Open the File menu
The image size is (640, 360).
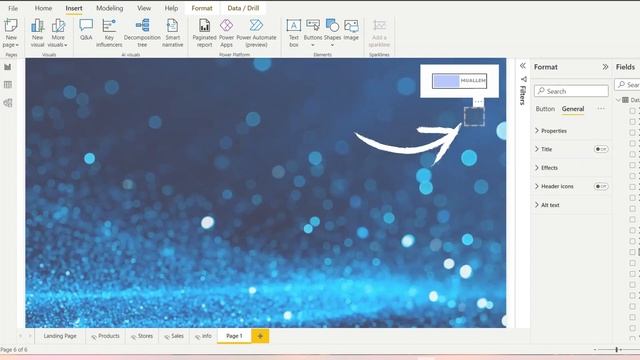point(13,8)
